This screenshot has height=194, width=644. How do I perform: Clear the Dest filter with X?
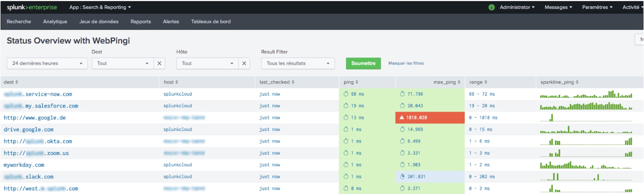click(x=159, y=63)
